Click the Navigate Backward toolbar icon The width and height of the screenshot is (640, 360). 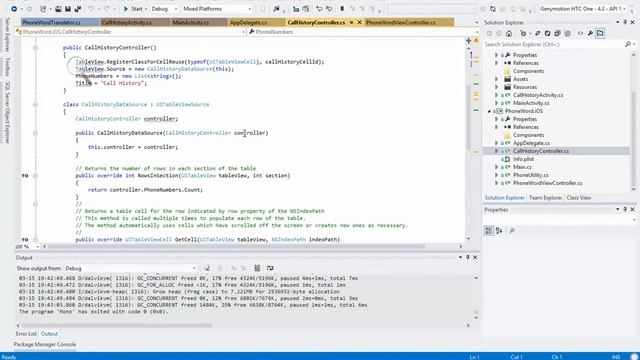coord(14,9)
